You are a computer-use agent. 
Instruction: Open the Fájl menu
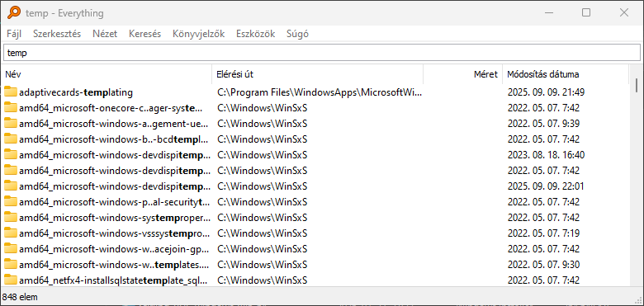click(14, 34)
